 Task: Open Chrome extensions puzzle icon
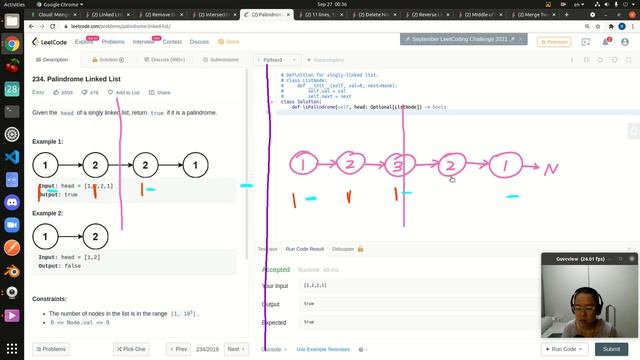click(611, 26)
